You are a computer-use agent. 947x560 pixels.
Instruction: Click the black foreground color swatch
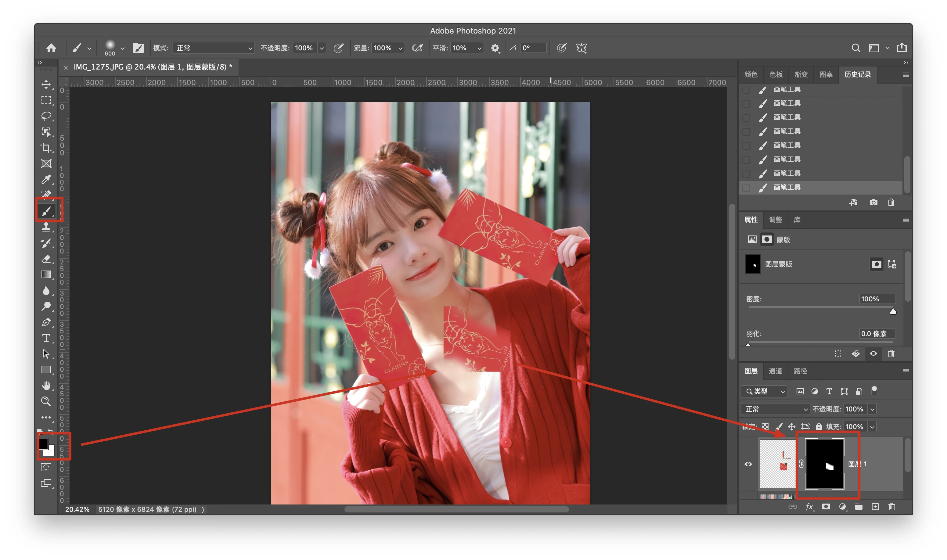(x=43, y=443)
